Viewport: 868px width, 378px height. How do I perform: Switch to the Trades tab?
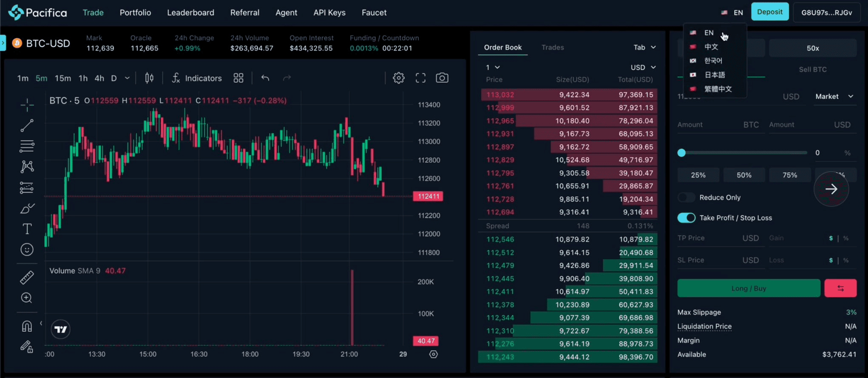click(553, 48)
